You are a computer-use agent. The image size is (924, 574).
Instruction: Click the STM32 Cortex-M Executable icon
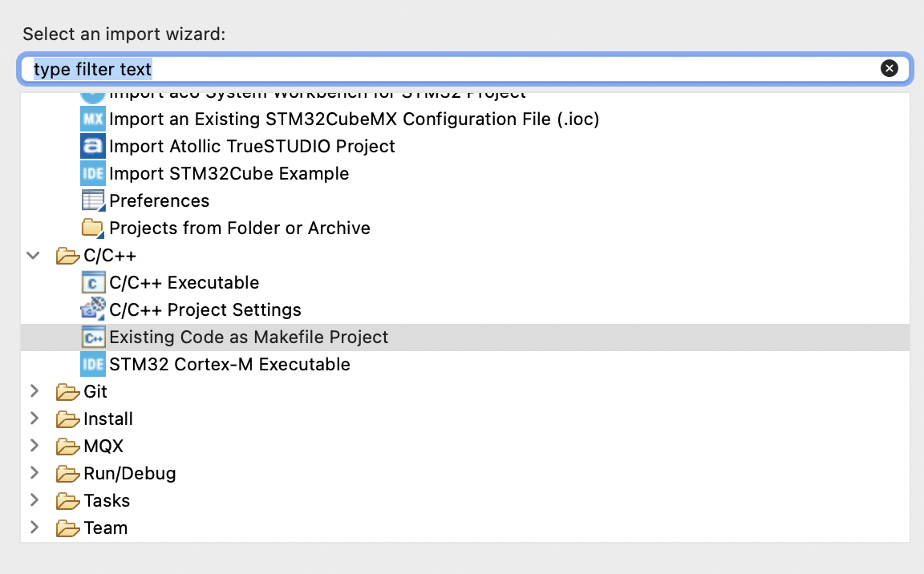click(x=92, y=364)
